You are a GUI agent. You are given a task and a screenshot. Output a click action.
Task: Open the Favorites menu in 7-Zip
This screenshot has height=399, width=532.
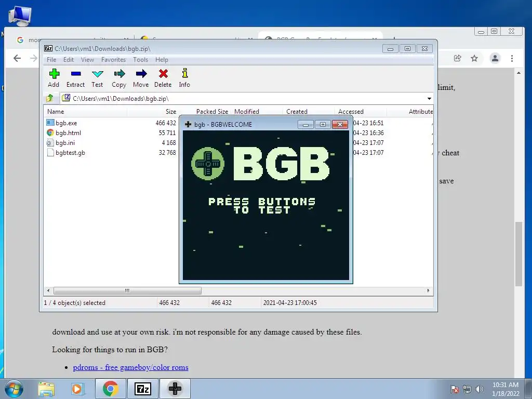(x=113, y=60)
